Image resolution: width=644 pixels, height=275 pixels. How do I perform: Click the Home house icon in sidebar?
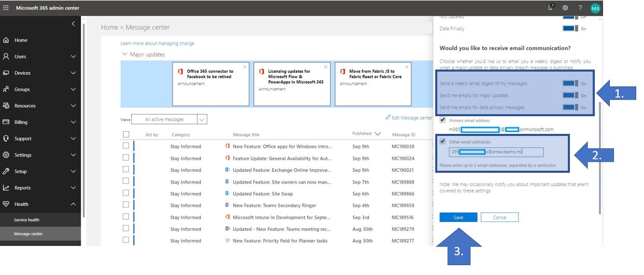pos(6,40)
